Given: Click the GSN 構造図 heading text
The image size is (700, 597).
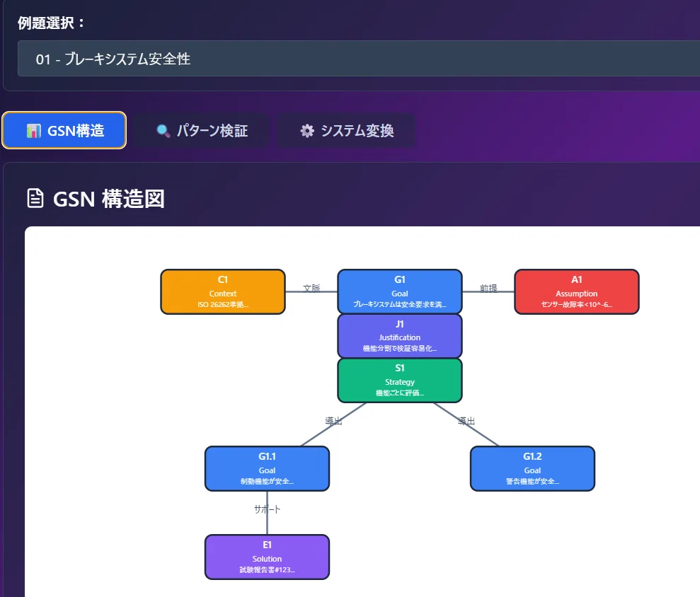Looking at the screenshot, I should coord(109,199).
